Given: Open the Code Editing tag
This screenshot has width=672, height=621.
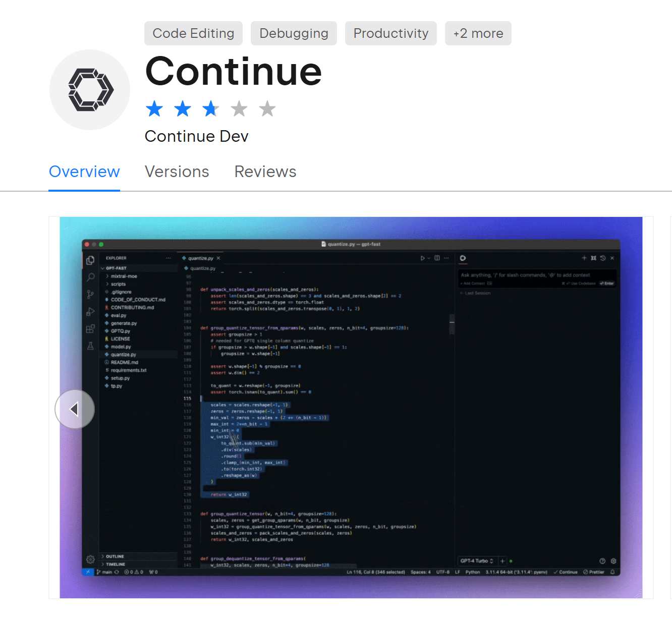Looking at the screenshot, I should tap(193, 33).
